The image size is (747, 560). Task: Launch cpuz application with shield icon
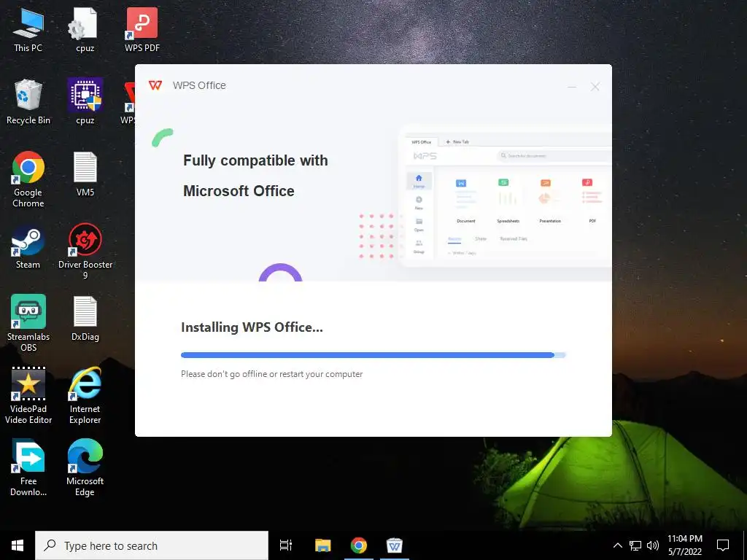click(85, 102)
